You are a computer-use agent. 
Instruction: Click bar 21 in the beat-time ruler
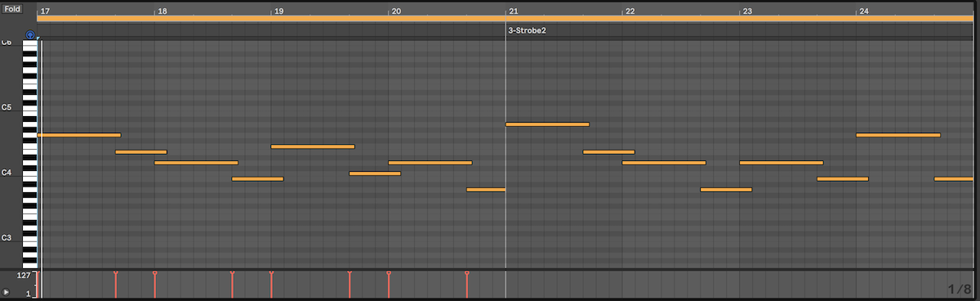click(514, 11)
